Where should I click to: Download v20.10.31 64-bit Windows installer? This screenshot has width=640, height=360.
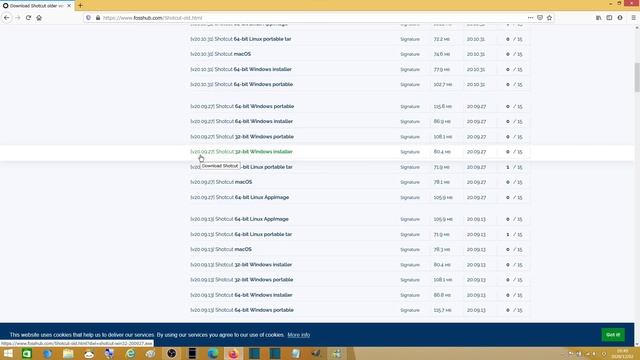coord(241,69)
